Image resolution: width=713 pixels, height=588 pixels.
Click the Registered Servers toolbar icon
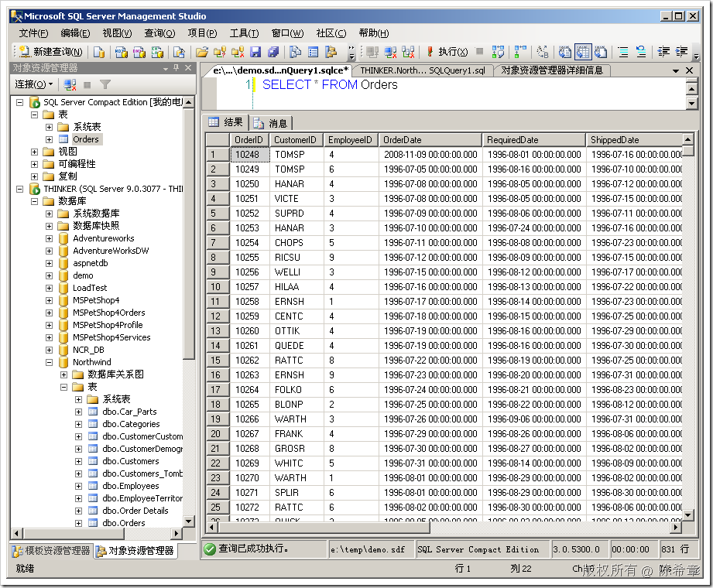coord(296,52)
